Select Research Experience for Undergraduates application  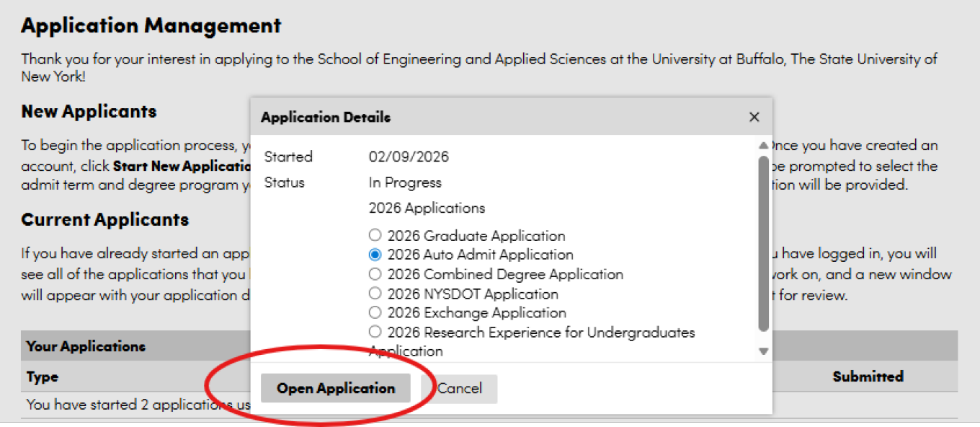(375, 332)
